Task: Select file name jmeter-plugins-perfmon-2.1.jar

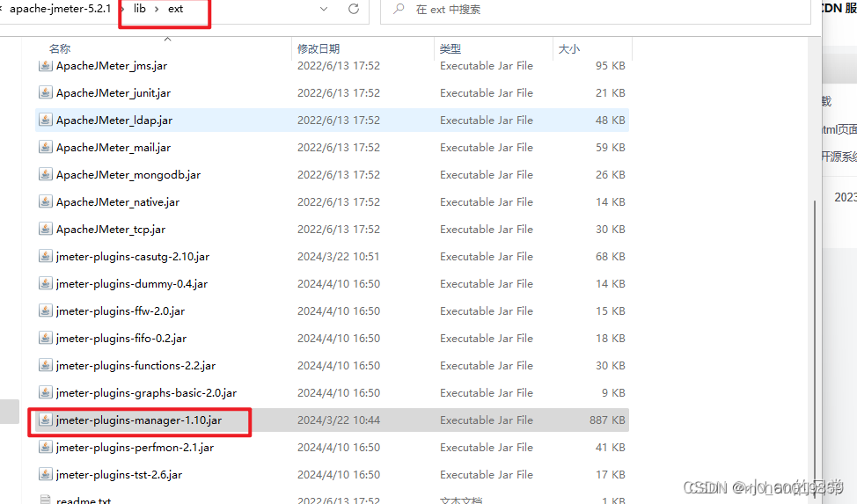Action: tap(135, 447)
